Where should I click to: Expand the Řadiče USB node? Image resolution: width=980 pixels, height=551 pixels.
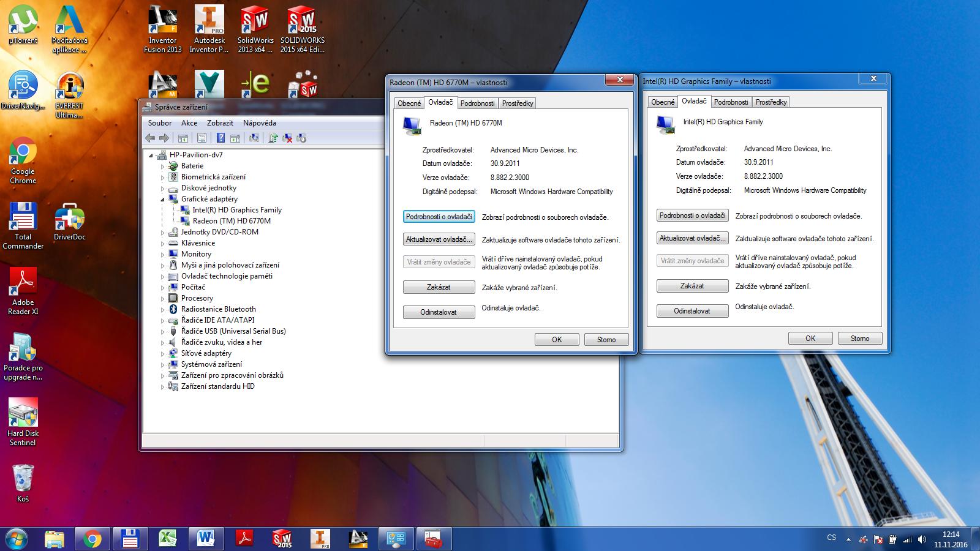162,332
